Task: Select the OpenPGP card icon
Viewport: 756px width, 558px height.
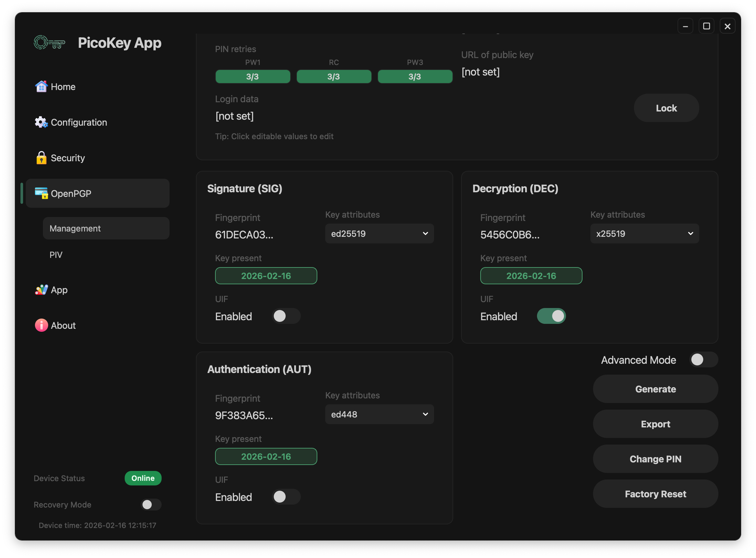Action: [41, 193]
